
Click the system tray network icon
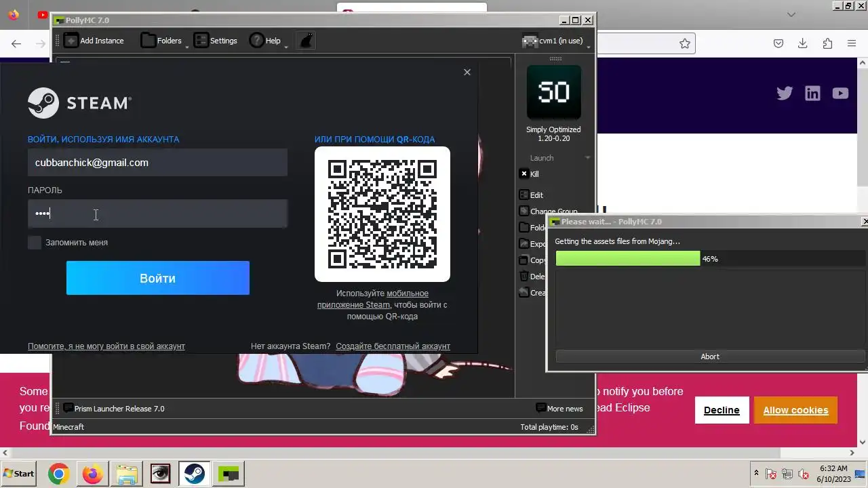[787, 474]
